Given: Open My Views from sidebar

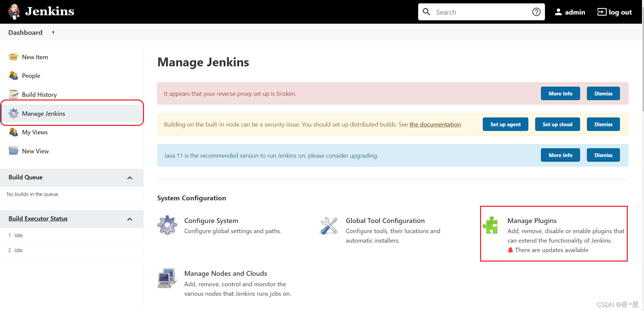Looking at the screenshot, I should pyautogui.click(x=35, y=132).
